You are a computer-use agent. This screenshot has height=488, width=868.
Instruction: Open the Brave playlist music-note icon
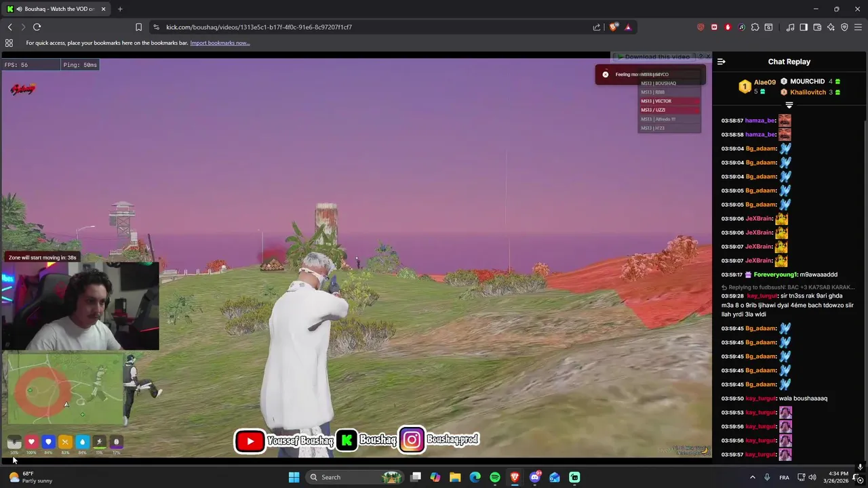click(790, 27)
